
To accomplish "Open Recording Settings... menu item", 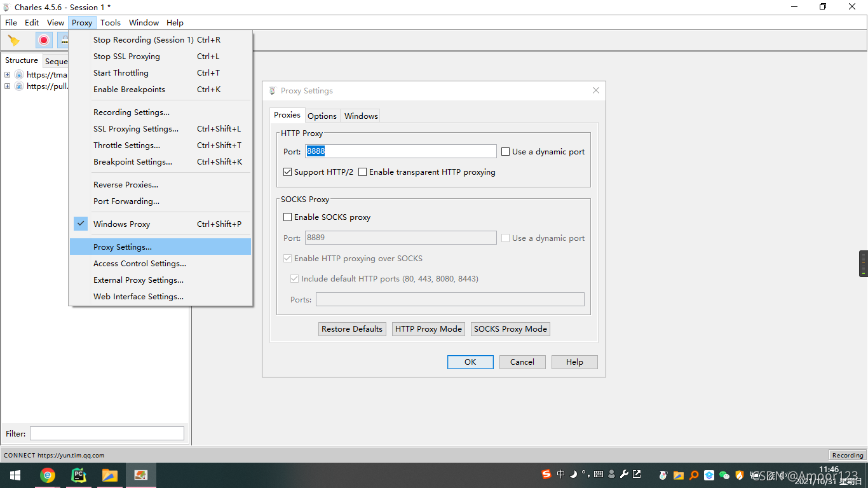I will point(160,112).
